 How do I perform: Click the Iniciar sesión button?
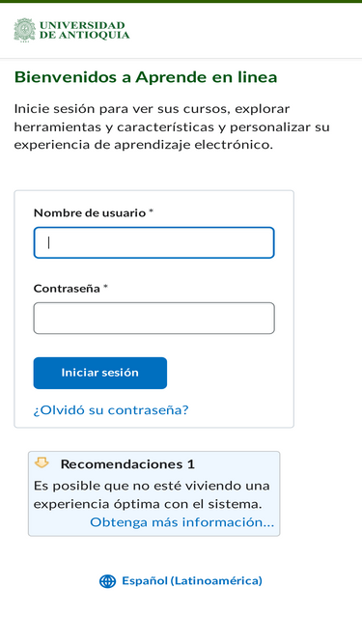tap(100, 373)
